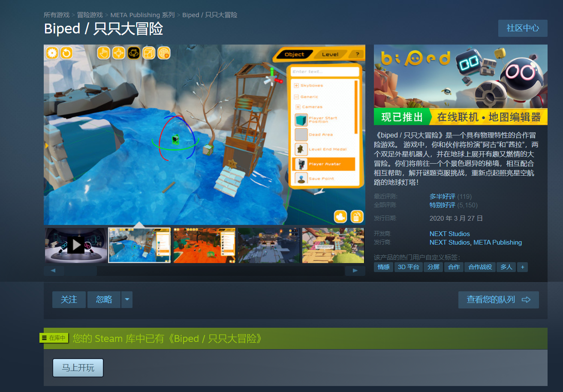Select the icy blue level-editor thumbnail
563x392 pixels.
coord(139,245)
